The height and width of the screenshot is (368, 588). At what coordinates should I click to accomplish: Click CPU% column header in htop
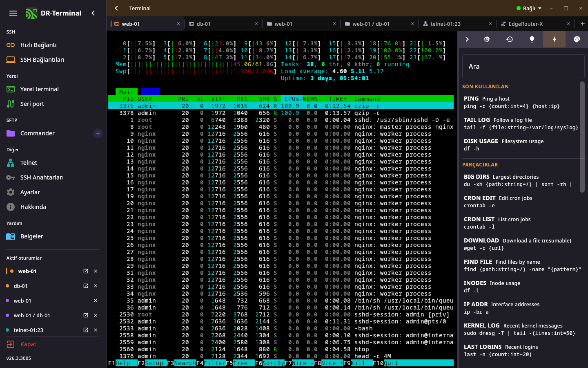pyautogui.click(x=292, y=99)
